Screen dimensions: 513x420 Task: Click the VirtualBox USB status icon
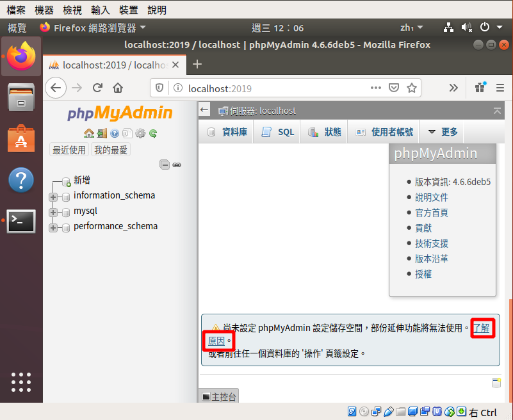[x=389, y=411]
